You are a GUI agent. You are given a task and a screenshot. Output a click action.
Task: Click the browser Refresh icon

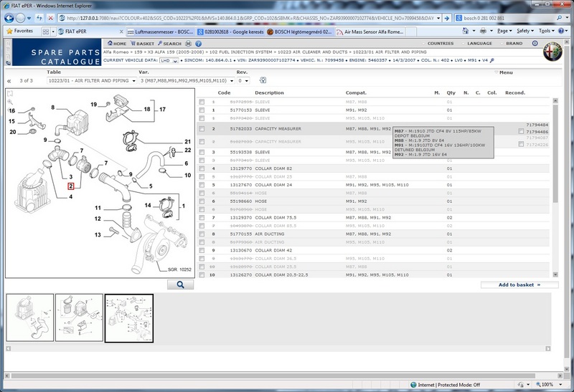pyautogui.click(x=39, y=18)
